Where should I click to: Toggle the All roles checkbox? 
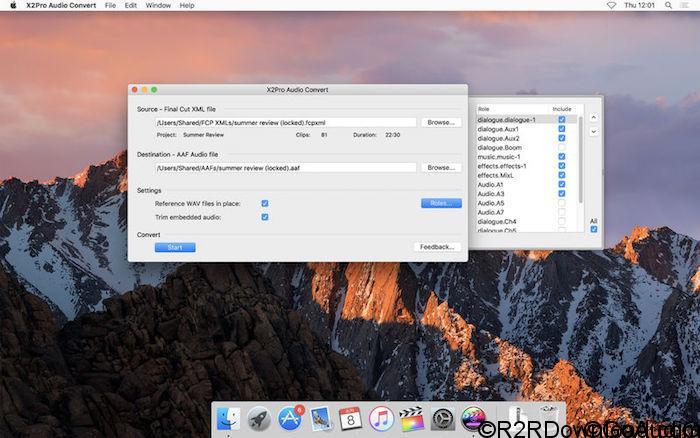[594, 229]
